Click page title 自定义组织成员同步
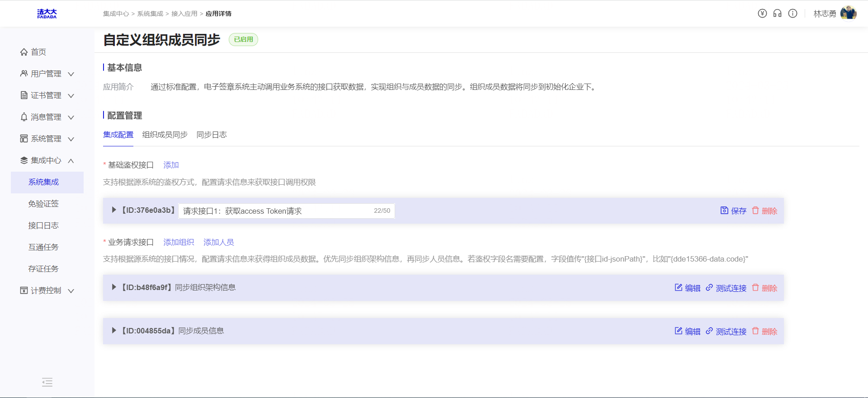The height and width of the screenshot is (398, 868). pyautogui.click(x=161, y=40)
